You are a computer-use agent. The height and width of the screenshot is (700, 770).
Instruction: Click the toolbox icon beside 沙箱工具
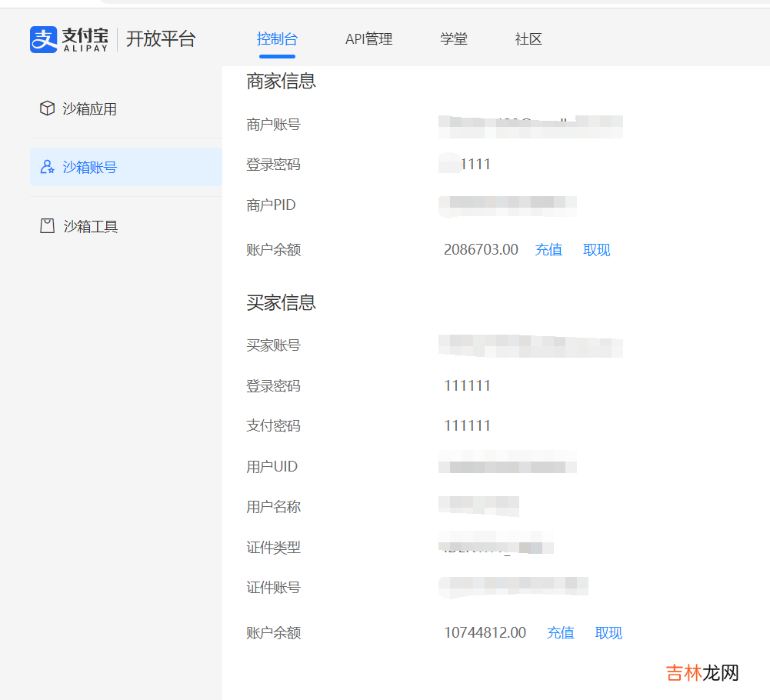tap(47, 226)
